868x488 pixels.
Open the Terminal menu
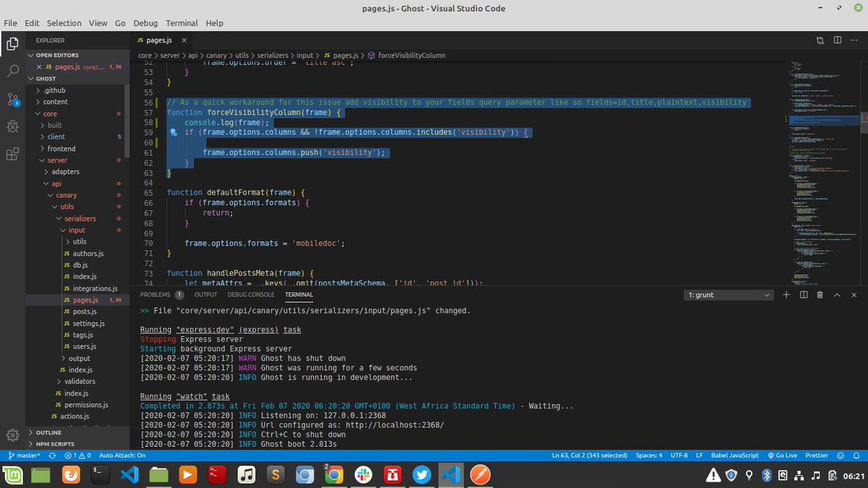pos(181,23)
